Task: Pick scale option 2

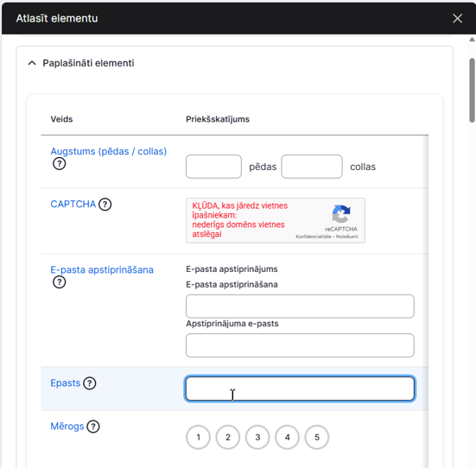Action: click(228, 437)
